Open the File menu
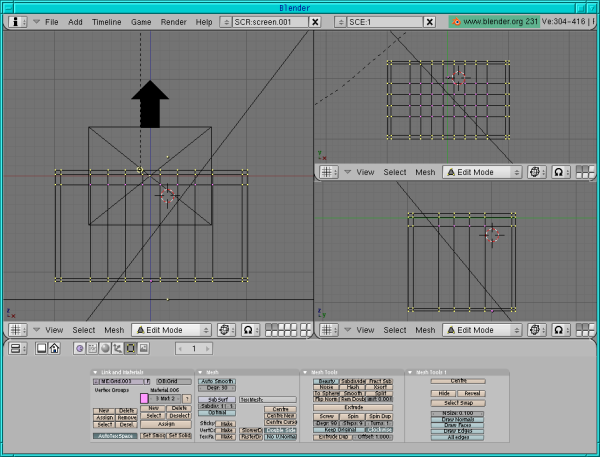The width and height of the screenshot is (600, 457). click(x=51, y=21)
